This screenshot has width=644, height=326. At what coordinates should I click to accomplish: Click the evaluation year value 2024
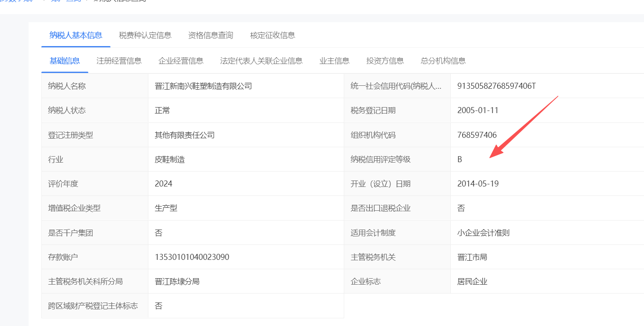[x=163, y=184]
